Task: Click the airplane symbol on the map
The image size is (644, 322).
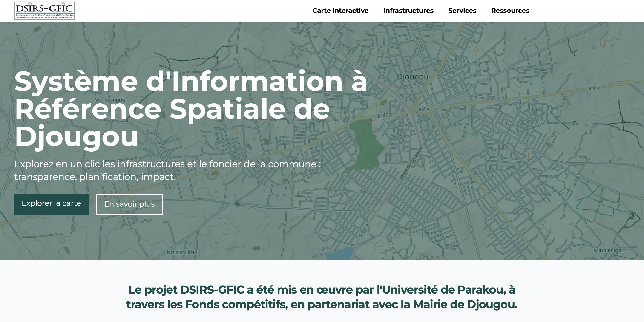Action: (x=237, y=204)
